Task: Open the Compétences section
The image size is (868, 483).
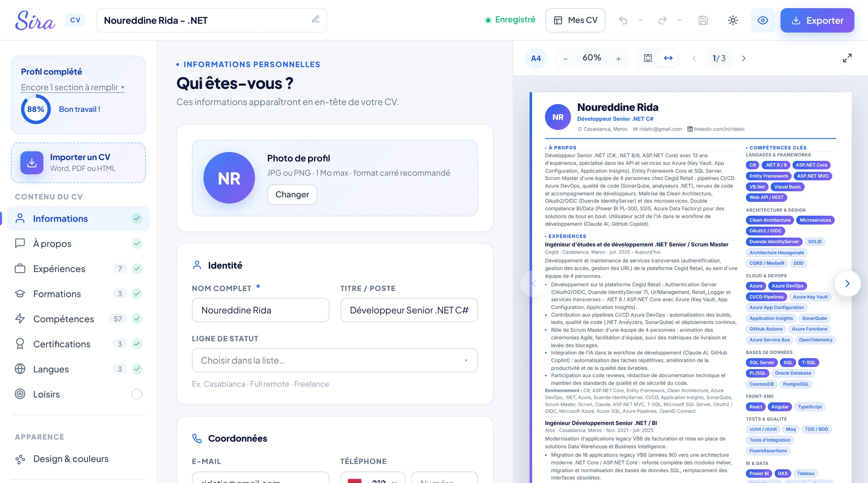Action: click(x=78, y=319)
